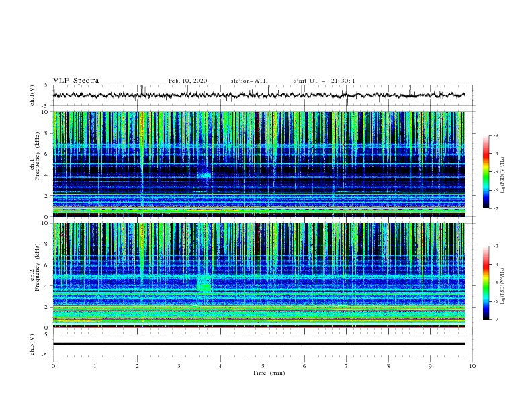Click time axis tick label "5"
Viewport: 532px width, 411px height.
click(x=263, y=366)
